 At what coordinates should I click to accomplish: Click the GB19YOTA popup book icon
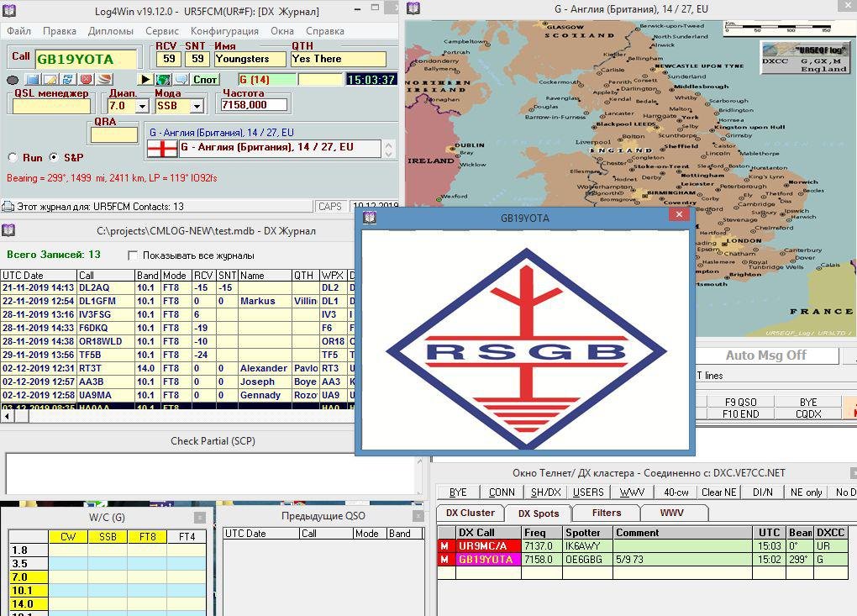pos(370,218)
